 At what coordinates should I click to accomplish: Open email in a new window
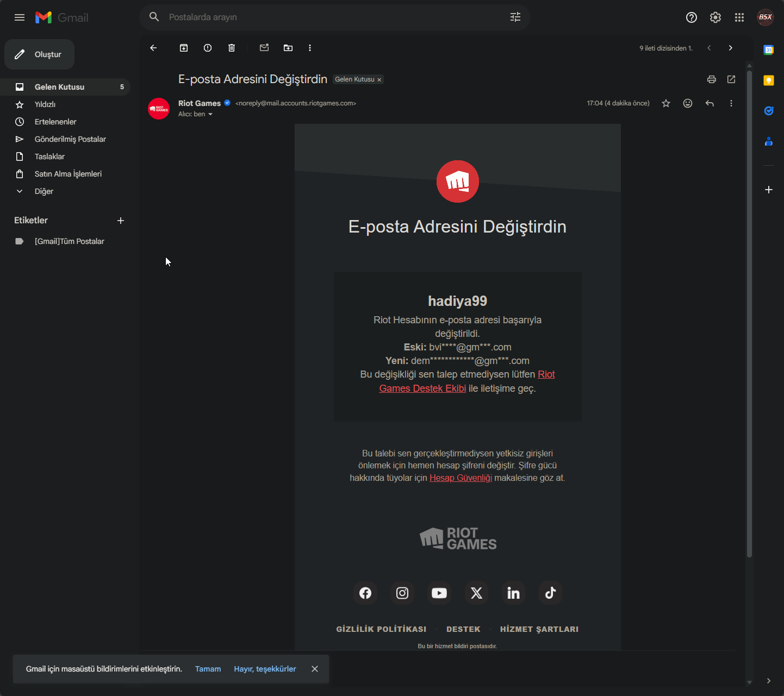(x=731, y=79)
